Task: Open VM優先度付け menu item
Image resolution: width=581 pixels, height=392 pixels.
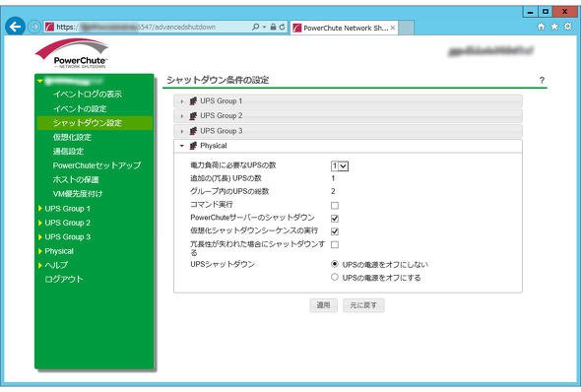Action: click(x=78, y=194)
